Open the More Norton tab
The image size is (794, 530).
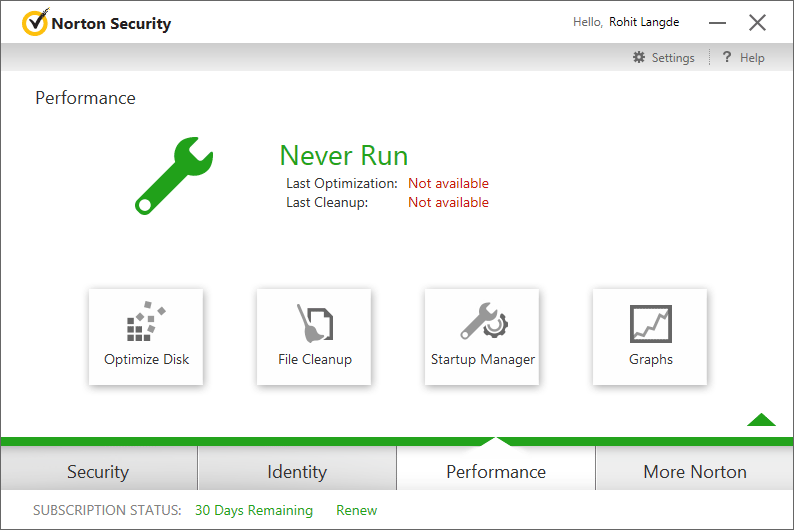click(x=695, y=468)
